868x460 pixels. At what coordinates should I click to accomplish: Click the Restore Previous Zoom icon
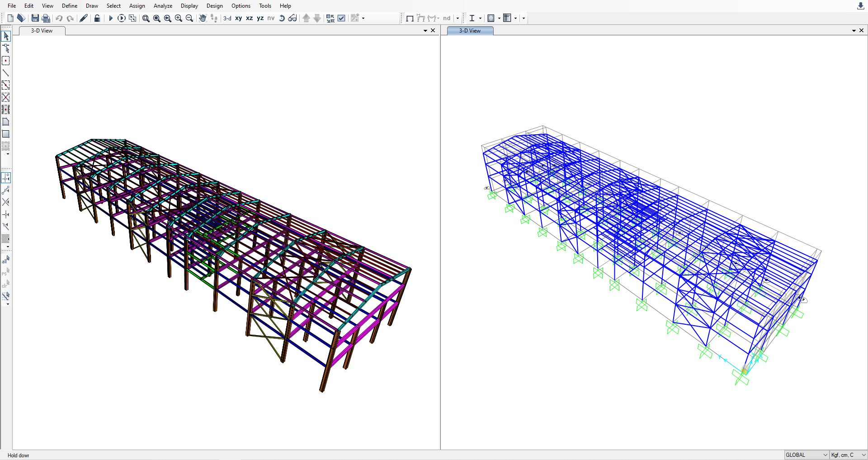[x=167, y=18]
